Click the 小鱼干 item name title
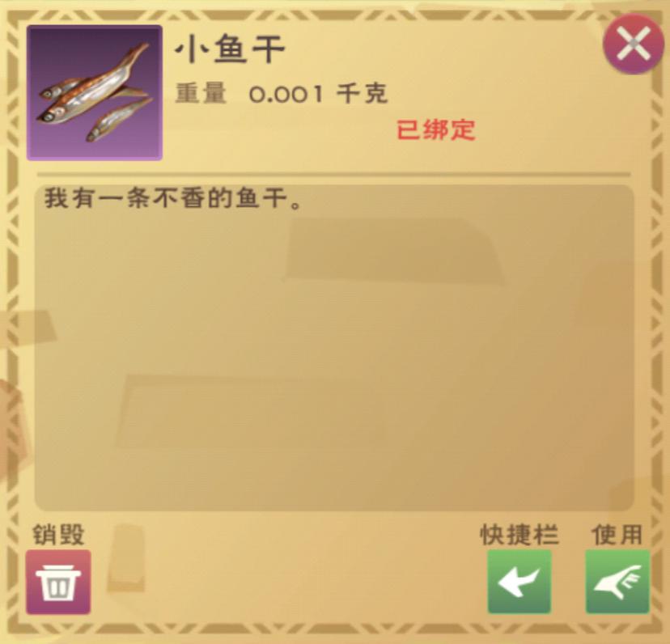The image size is (670, 644). 230,49
